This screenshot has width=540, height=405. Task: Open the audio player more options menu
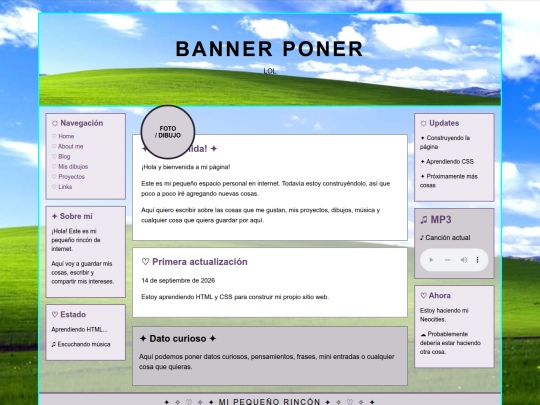point(477,260)
